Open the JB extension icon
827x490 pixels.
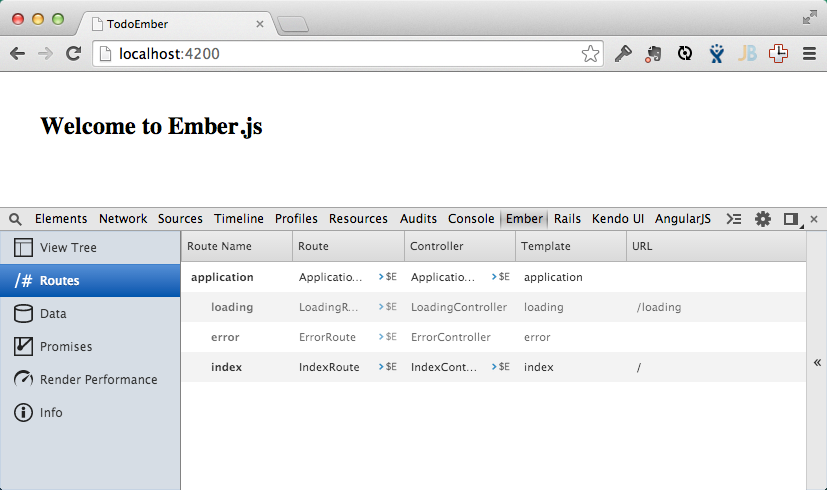747,53
